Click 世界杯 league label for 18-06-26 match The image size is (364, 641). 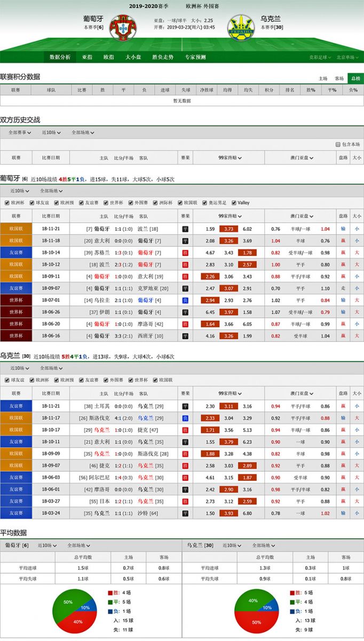[x=16, y=312]
